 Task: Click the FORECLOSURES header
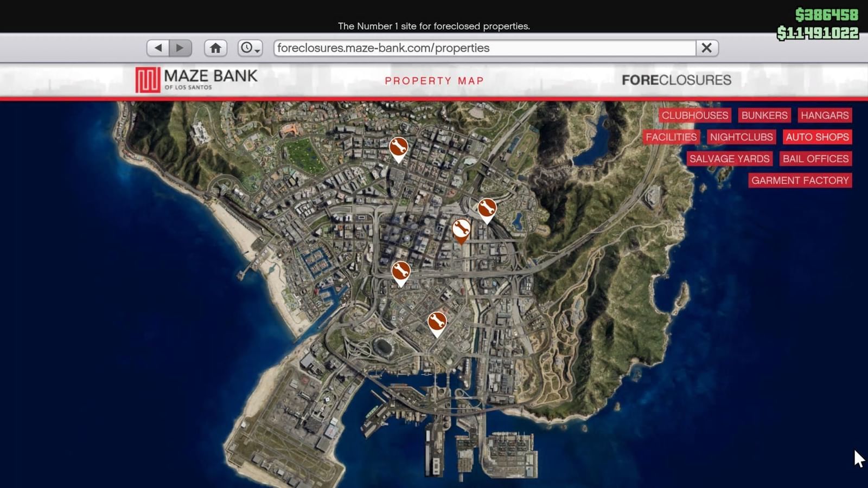coord(677,79)
